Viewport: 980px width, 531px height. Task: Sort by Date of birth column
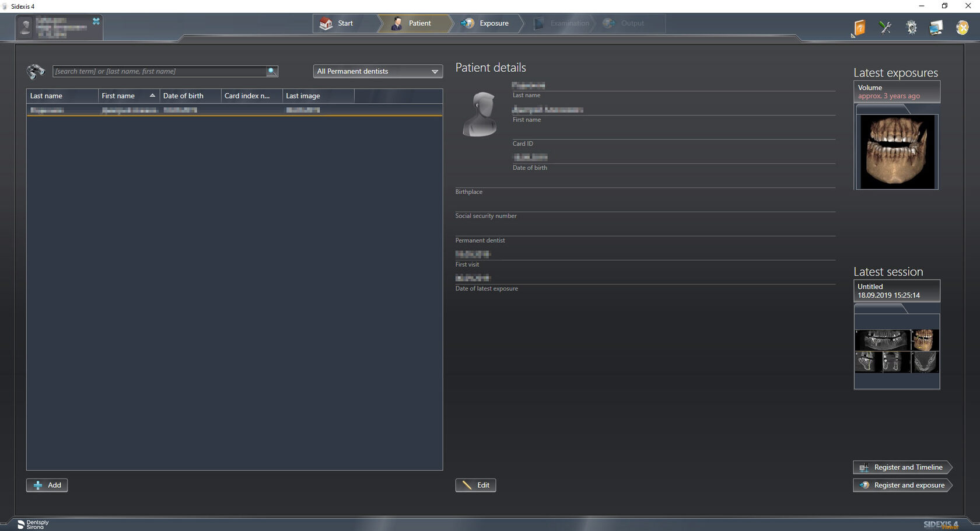[190, 96]
